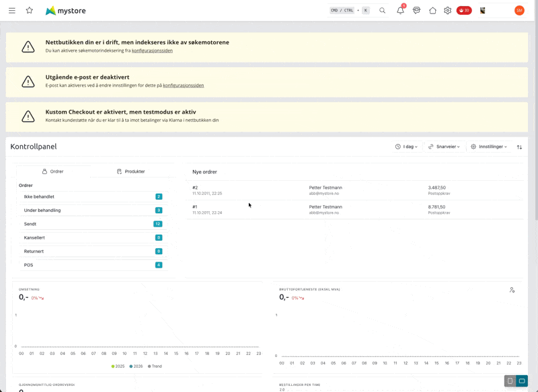The width and height of the screenshot is (538, 392).
Task: Toggle the Trend legend color marker
Action: click(x=149, y=366)
